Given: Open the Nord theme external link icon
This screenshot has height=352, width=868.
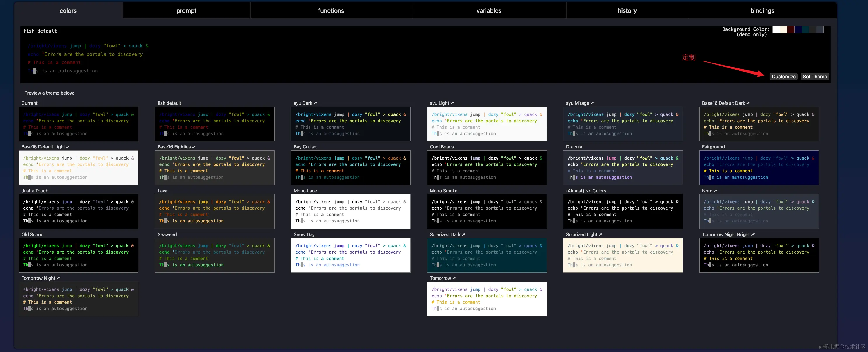Looking at the screenshot, I should pyautogui.click(x=716, y=191).
